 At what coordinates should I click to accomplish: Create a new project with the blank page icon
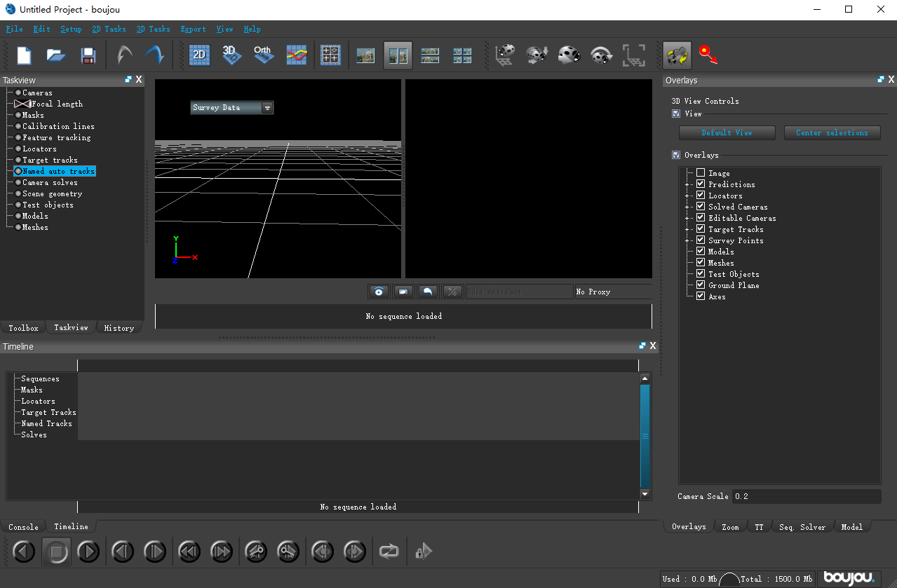24,55
